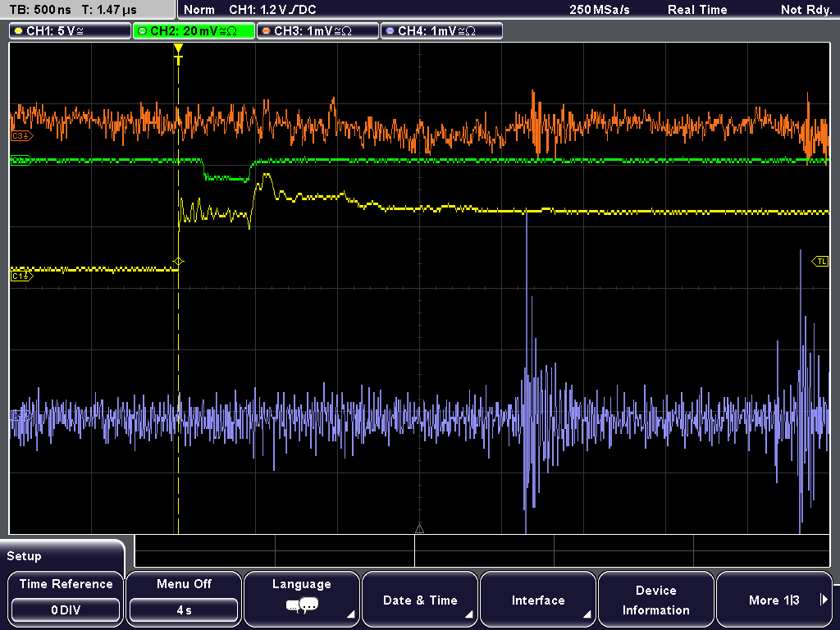Screen dimensions: 840x630
Task: Click the yellow trigger position marker T
Action: [178, 54]
